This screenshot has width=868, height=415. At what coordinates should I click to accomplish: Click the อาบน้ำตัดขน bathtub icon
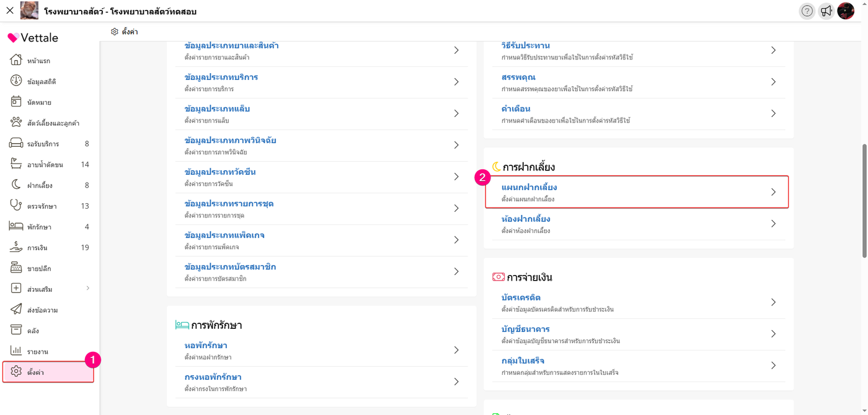[x=16, y=164]
